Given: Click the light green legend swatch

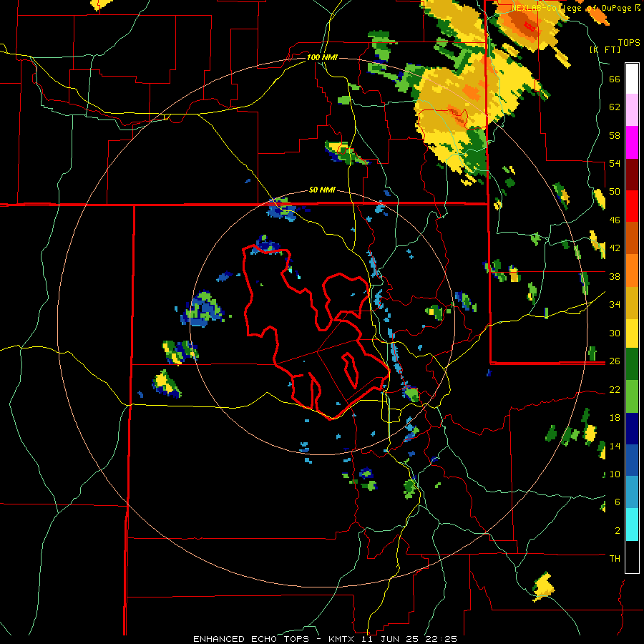Looking at the screenshot, I should 632,396.
